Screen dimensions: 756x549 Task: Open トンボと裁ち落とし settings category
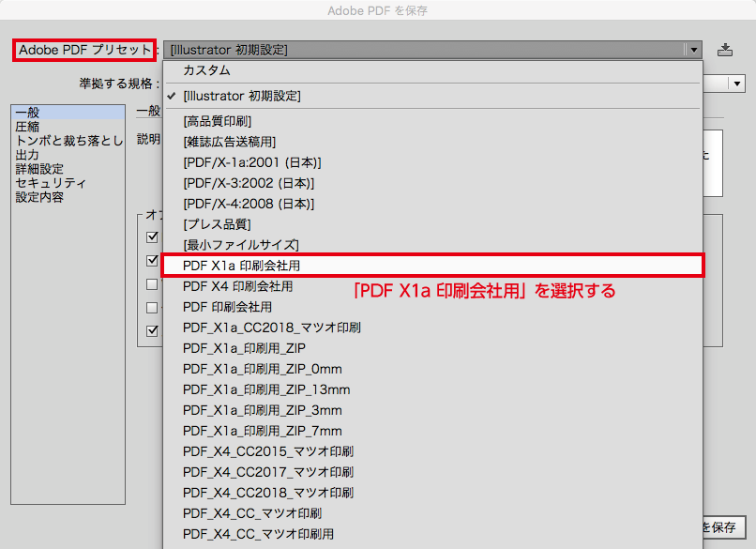pyautogui.click(x=68, y=141)
